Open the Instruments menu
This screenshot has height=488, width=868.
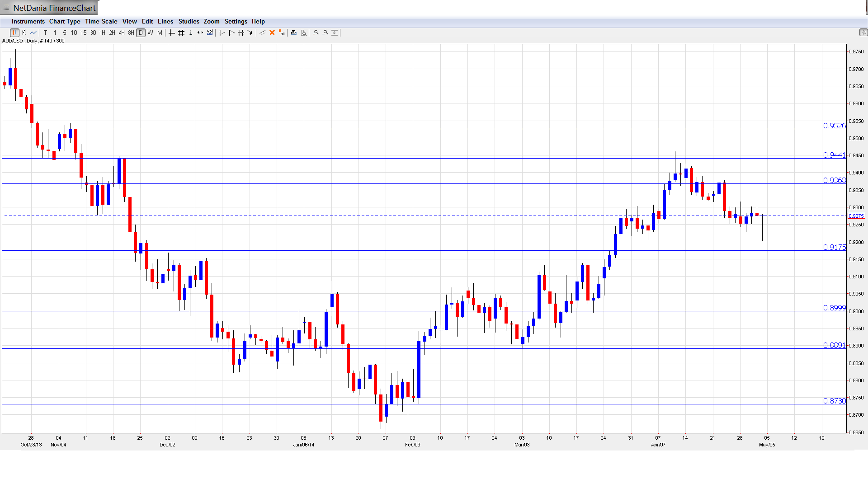click(x=28, y=21)
